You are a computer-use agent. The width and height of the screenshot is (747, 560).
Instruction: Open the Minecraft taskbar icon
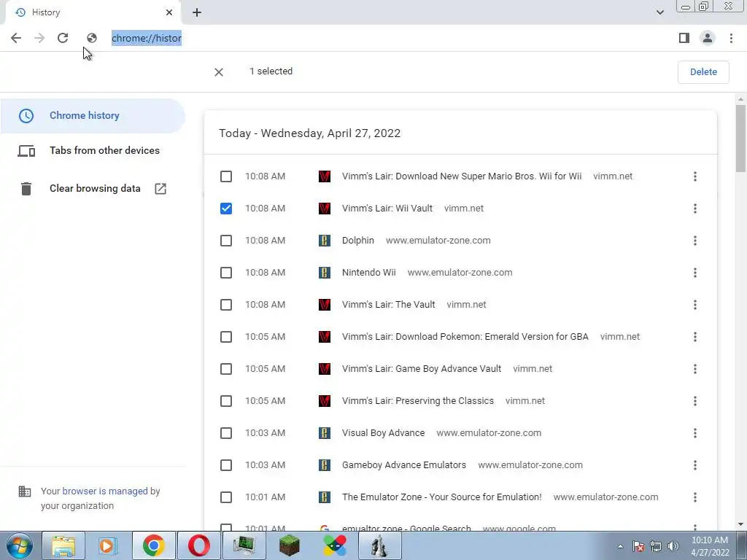(x=289, y=545)
